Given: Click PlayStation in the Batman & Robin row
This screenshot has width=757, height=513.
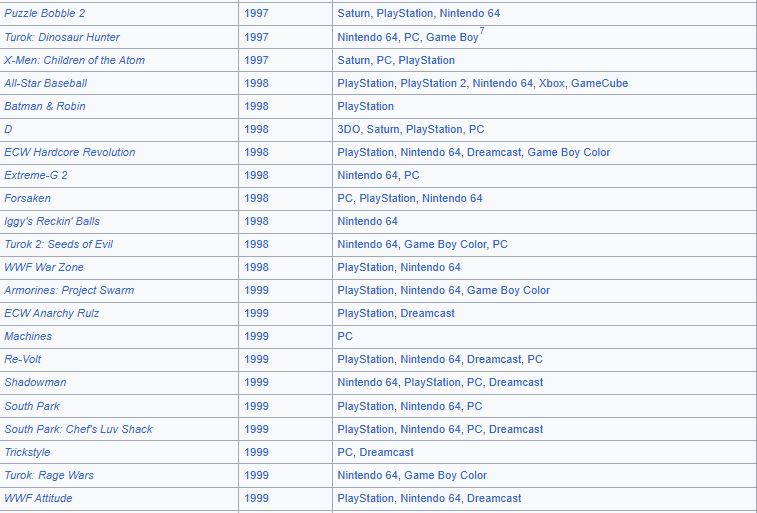Looking at the screenshot, I should pos(365,106).
